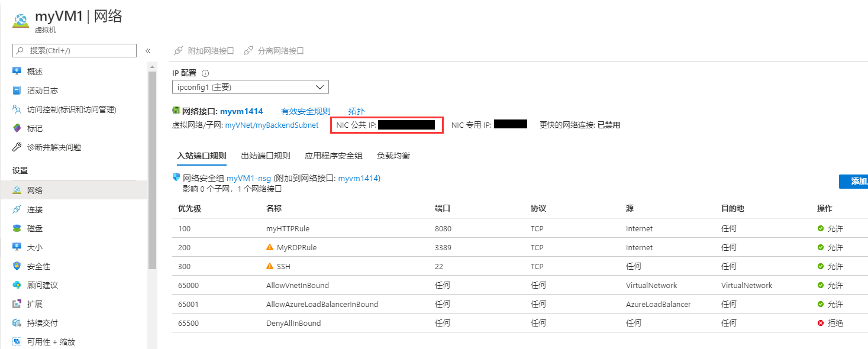Switch to the 应用程序安全组 tab
Viewport: 868px width, 349px height.
point(334,156)
